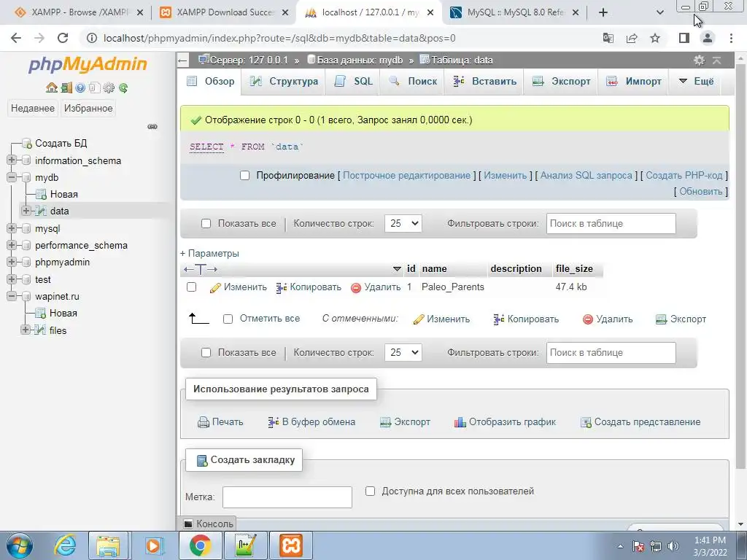Click the link chain icon in sidebar
747x560 pixels.
tap(152, 127)
